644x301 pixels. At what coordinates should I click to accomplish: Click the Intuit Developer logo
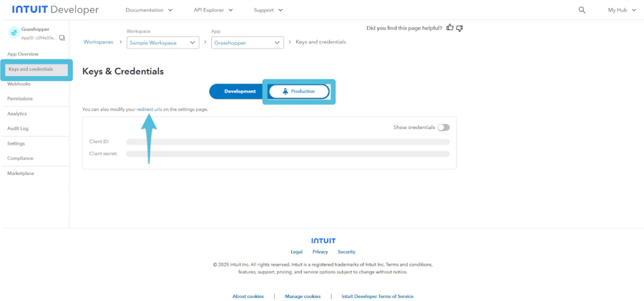(55, 10)
